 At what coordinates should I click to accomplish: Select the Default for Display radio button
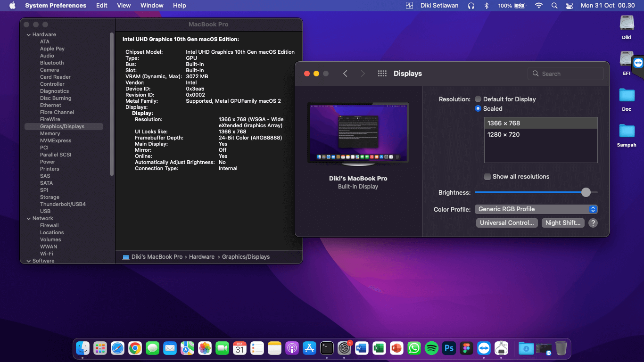pyautogui.click(x=478, y=99)
